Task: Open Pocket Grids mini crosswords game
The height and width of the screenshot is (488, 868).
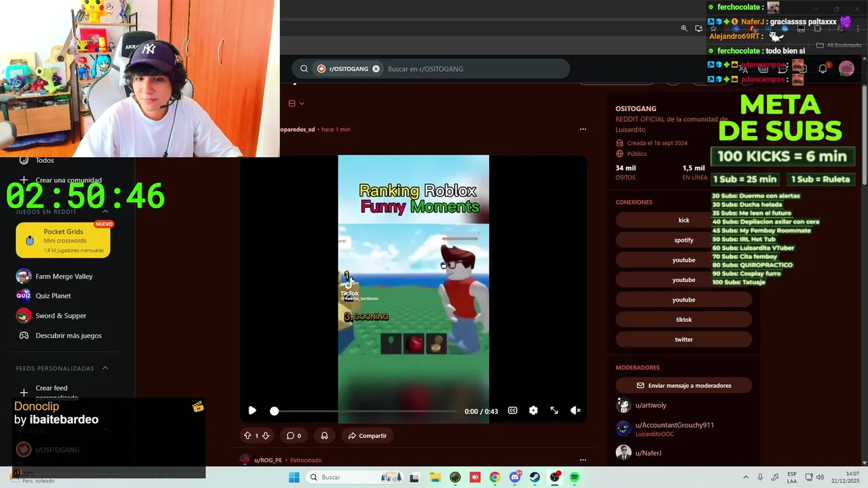Action: coord(63,240)
